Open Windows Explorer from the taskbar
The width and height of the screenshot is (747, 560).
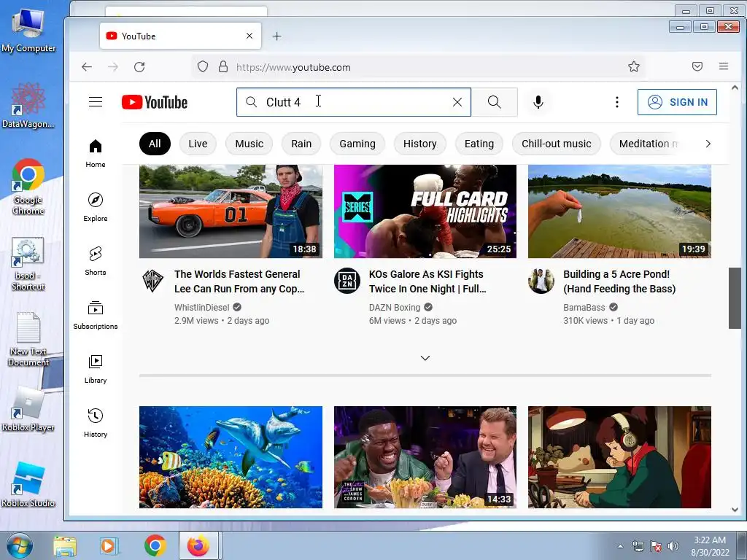pos(65,545)
